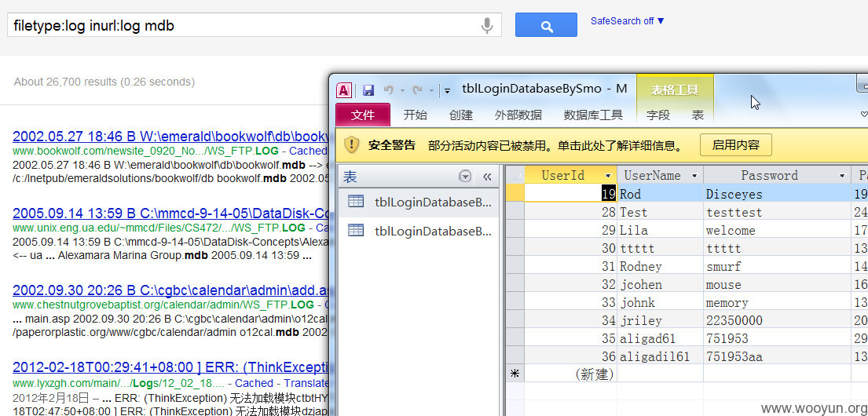Open the UserId column filter dropdown

coord(608,176)
